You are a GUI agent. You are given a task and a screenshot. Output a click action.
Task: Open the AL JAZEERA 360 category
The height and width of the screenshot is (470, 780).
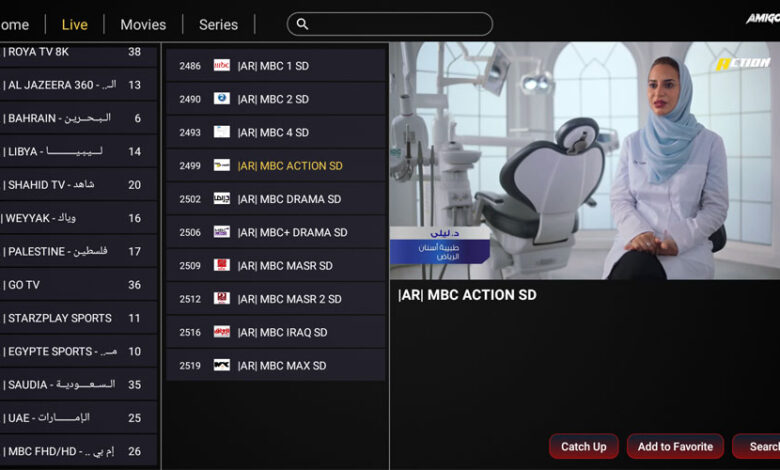pyautogui.click(x=78, y=85)
